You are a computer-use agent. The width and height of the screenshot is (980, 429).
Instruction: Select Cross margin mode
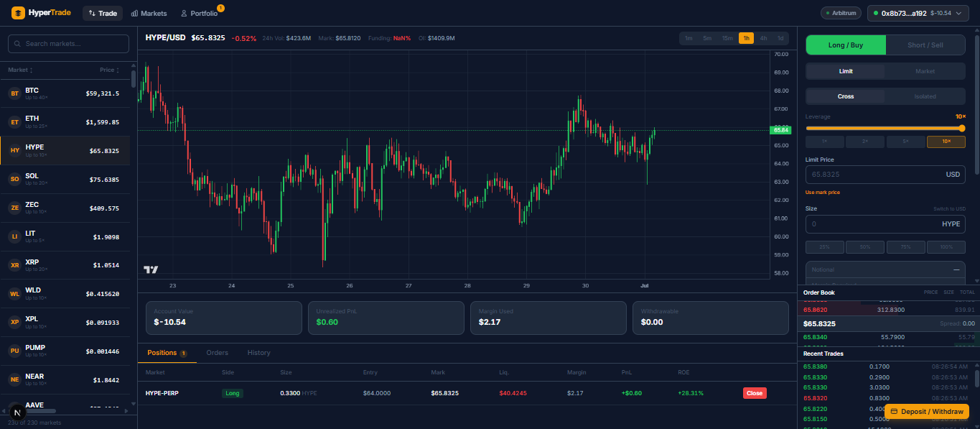pos(846,96)
